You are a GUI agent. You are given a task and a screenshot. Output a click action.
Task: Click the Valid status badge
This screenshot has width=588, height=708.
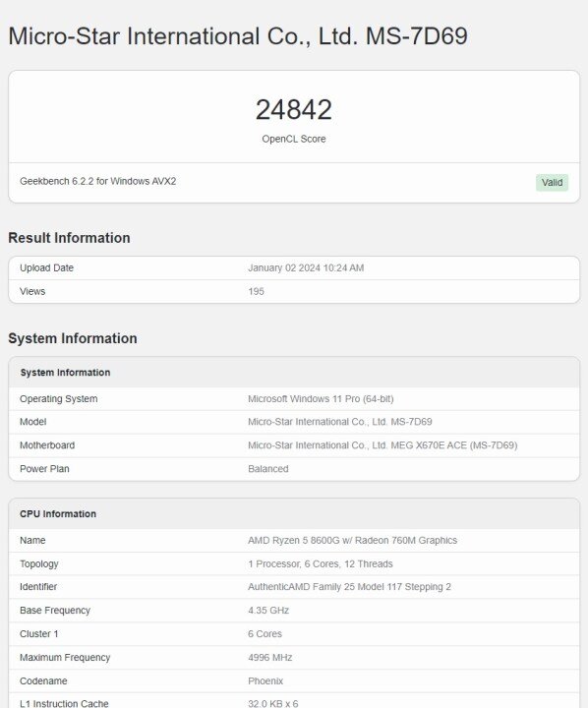coord(552,183)
